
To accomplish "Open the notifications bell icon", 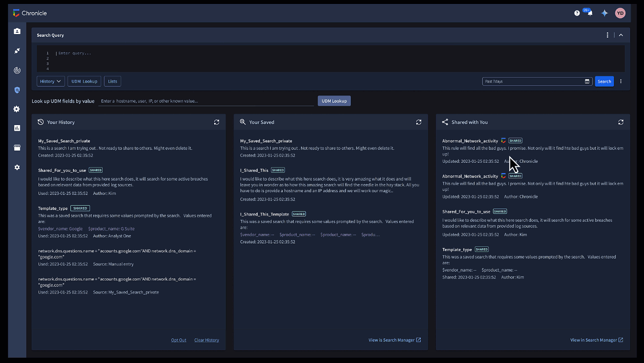I will point(590,13).
